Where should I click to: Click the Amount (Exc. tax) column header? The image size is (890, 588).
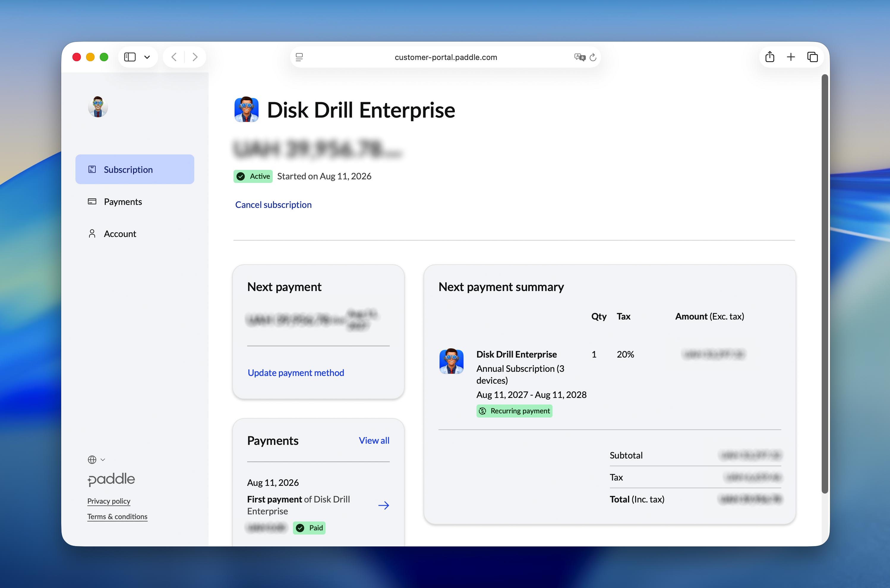710,316
